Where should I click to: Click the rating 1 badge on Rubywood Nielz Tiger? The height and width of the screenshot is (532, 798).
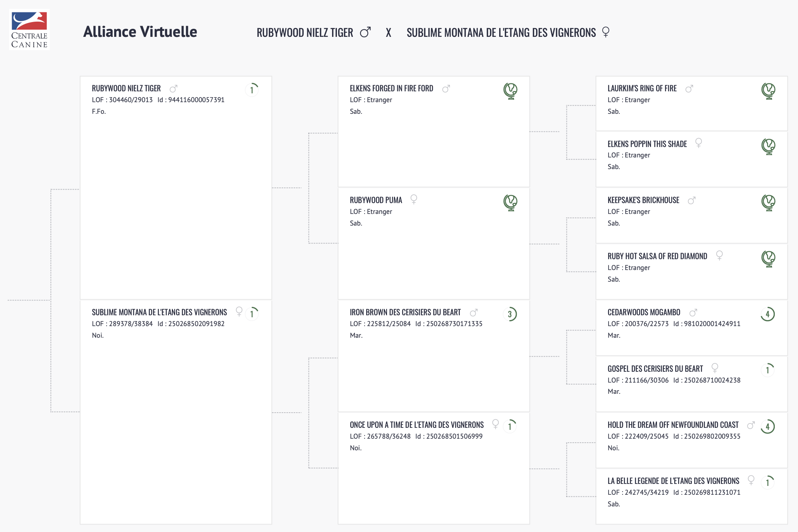click(x=252, y=90)
